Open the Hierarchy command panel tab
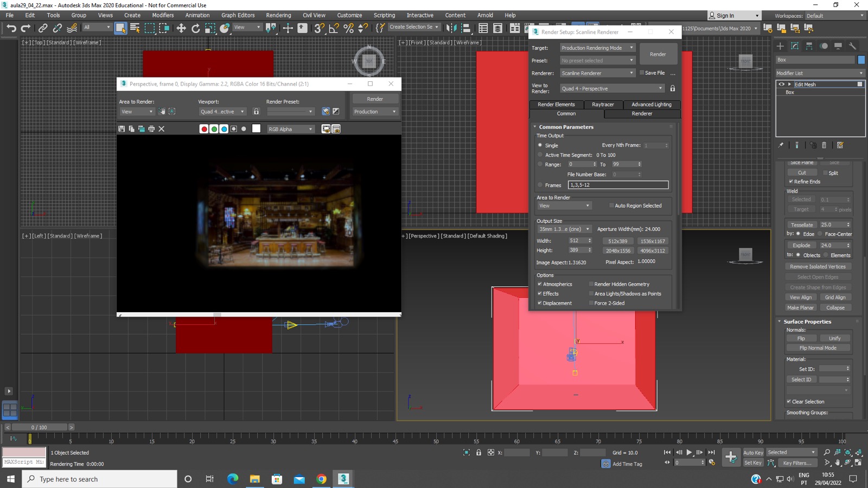This screenshot has height=488, width=868. [x=809, y=46]
